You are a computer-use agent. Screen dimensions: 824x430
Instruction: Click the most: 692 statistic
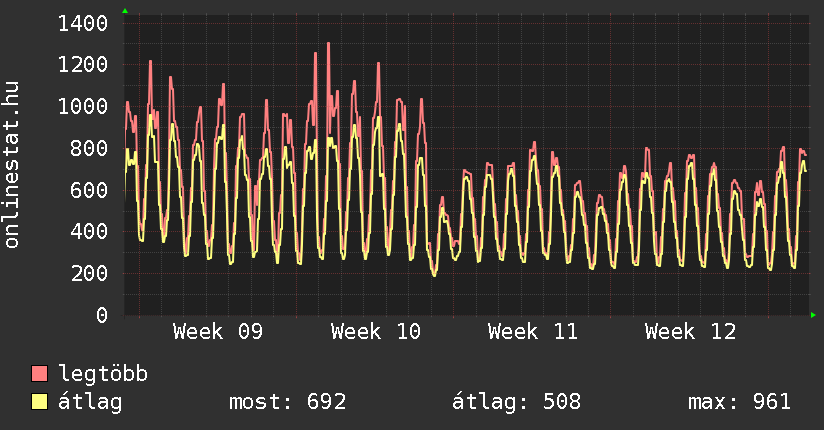288,402
